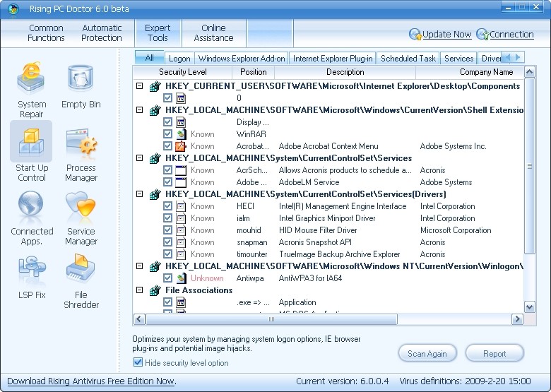Click the horizontal scrollbar thumb
Image resolution: width=551 pixels, height=392 pixels.
[271, 319]
